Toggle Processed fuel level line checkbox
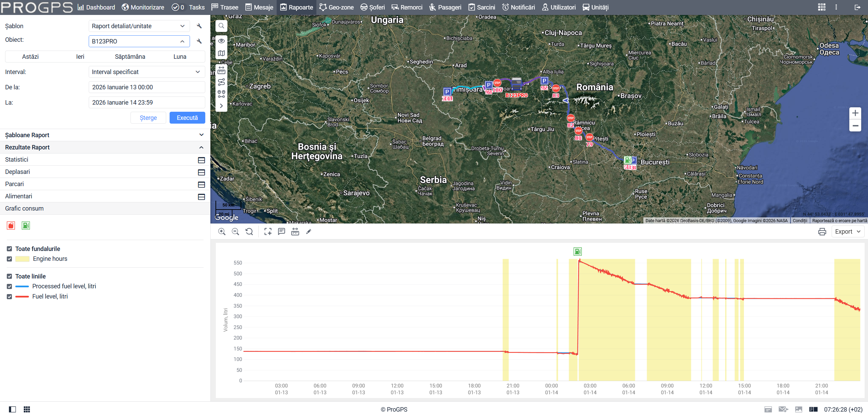868x415 pixels. (x=10, y=286)
